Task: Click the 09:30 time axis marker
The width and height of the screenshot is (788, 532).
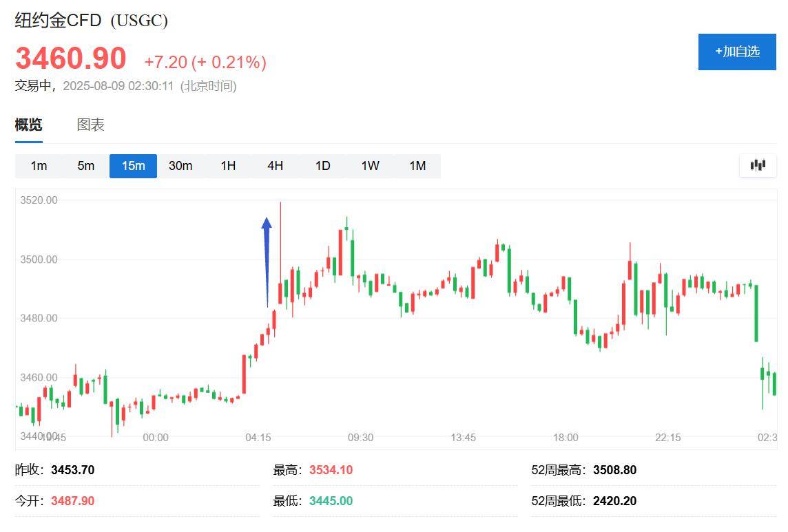Action: (x=360, y=438)
